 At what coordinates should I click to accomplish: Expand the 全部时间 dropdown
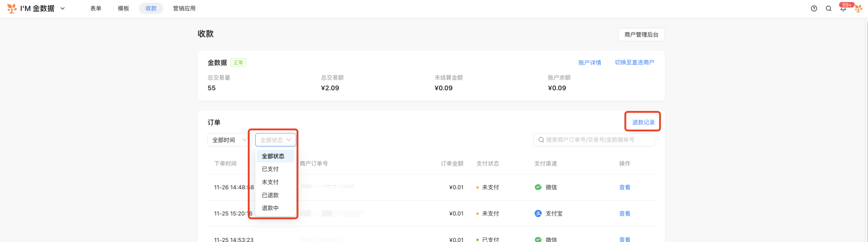pos(230,140)
